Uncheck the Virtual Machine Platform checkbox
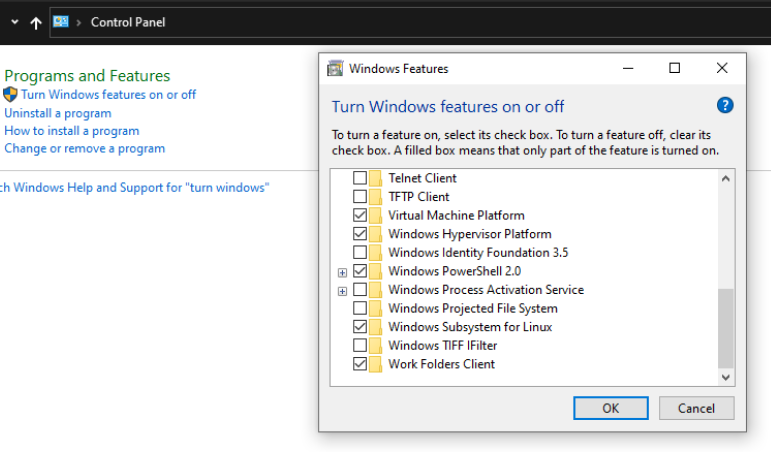 360,215
